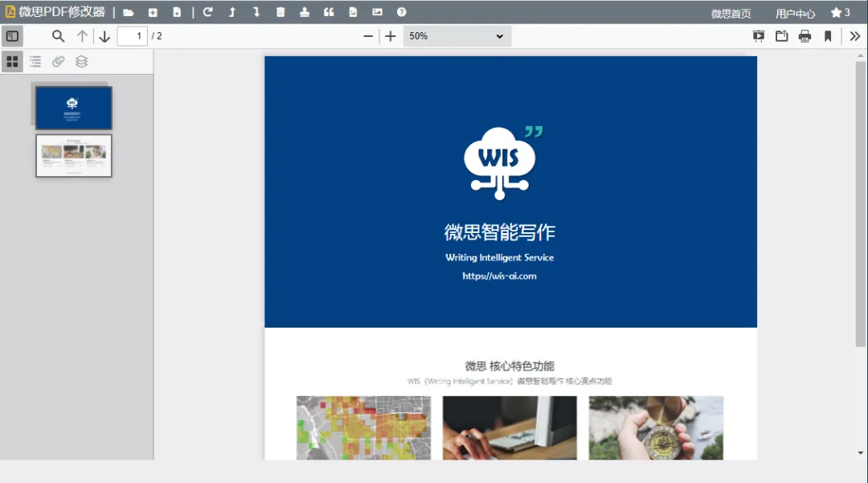Show document outline view

[35, 61]
